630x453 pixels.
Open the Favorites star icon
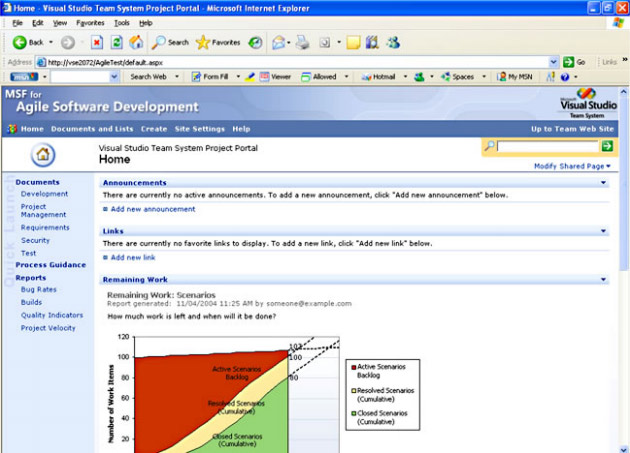tap(203, 42)
